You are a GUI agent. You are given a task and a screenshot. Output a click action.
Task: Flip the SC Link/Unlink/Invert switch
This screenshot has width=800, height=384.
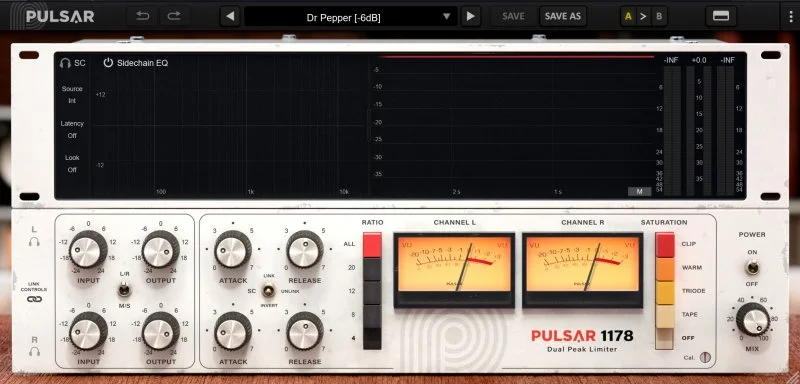coord(268,291)
